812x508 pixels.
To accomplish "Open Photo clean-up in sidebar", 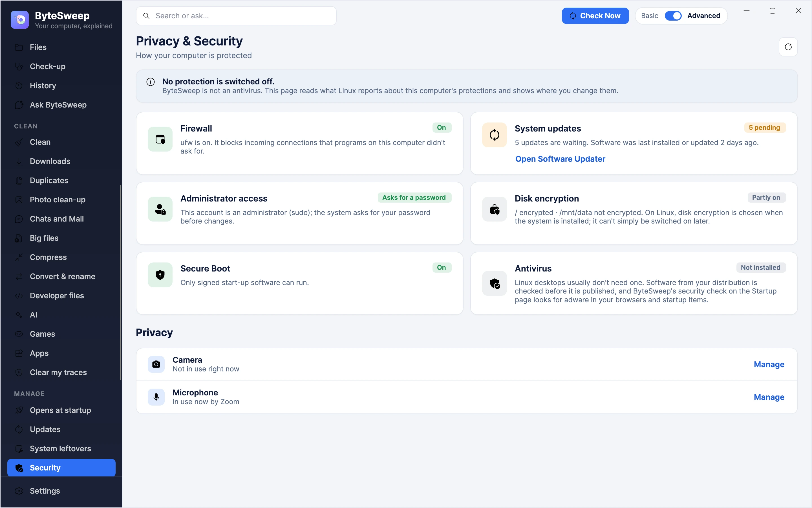I will pyautogui.click(x=61, y=200).
